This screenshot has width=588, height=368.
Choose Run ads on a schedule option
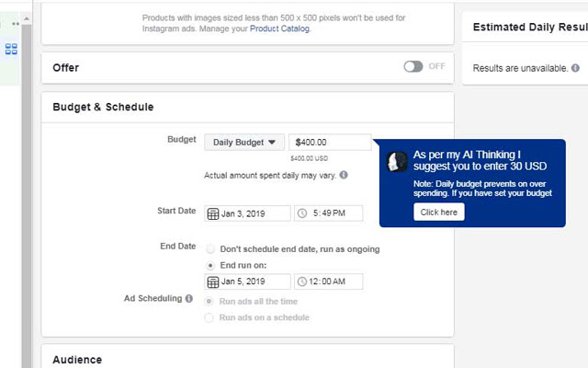(211, 317)
